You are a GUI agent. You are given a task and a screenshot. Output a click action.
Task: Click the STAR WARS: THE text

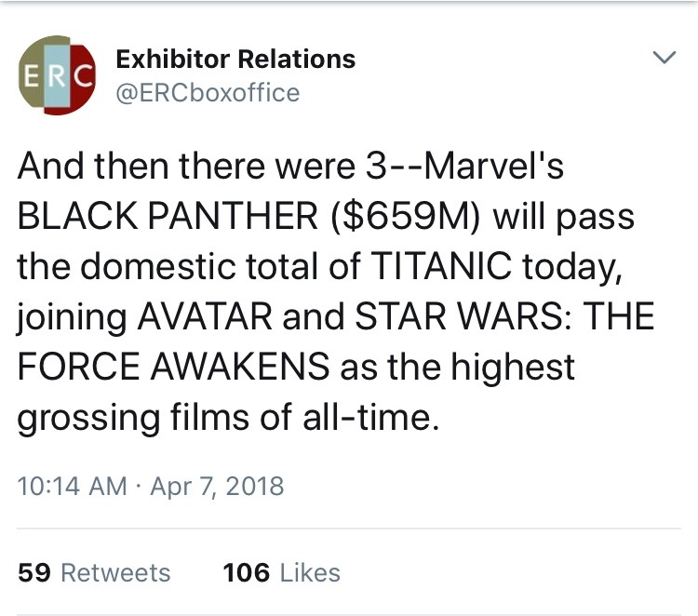coord(504,316)
